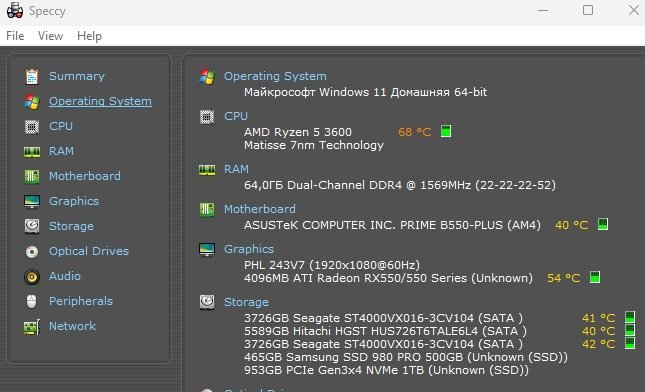Open the View menu
The height and width of the screenshot is (392, 645).
coord(50,36)
